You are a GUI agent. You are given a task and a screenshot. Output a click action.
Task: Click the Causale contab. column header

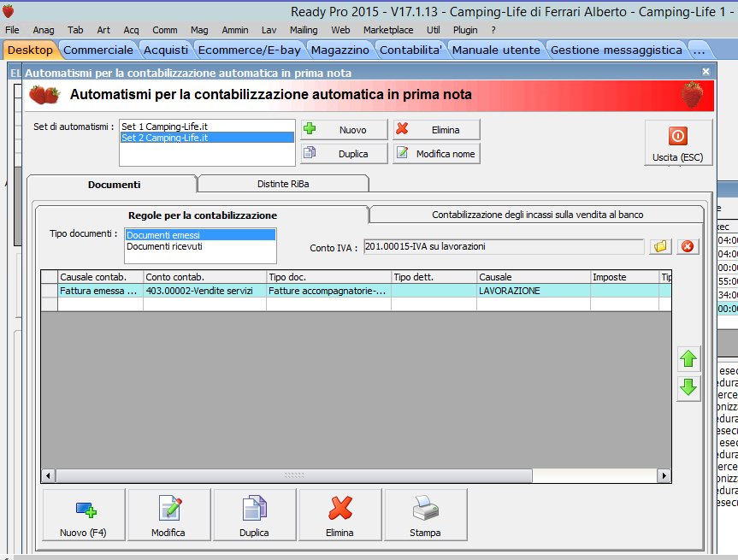(100, 277)
